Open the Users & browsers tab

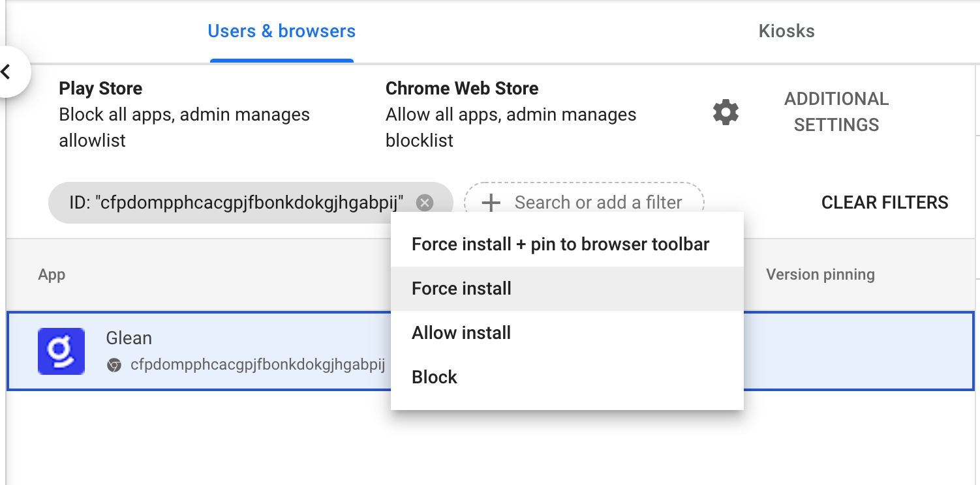point(281,31)
